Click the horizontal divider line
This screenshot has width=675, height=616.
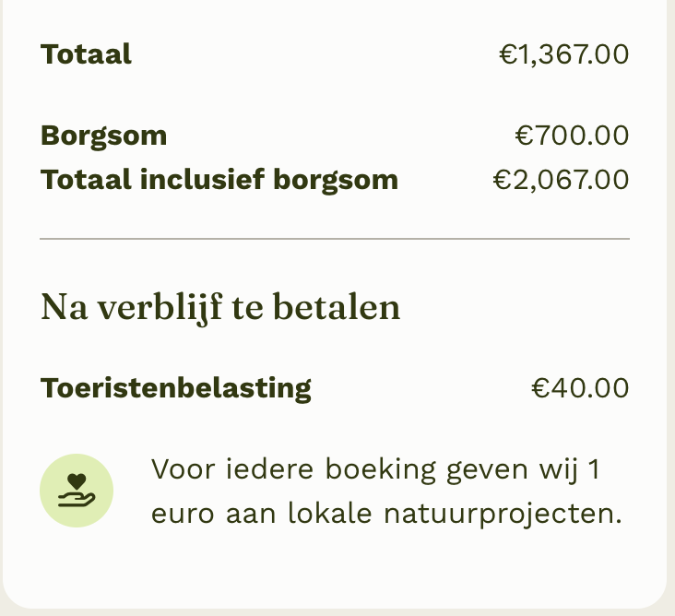click(335, 238)
